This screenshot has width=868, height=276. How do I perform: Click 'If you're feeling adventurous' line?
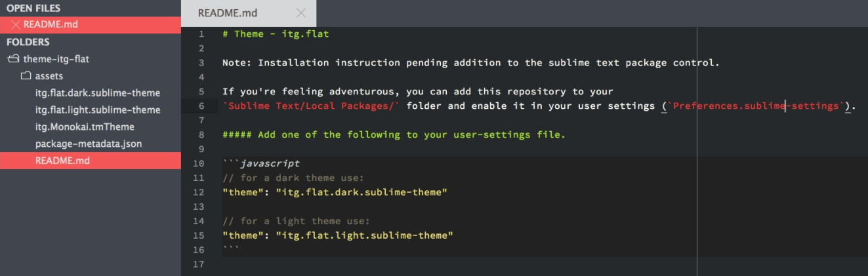click(418, 92)
